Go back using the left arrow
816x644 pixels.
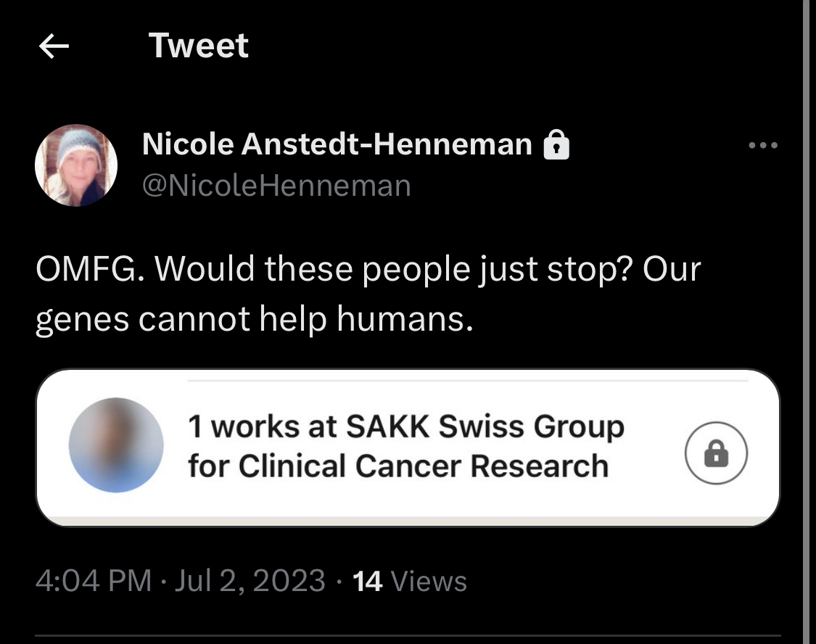tap(53, 47)
